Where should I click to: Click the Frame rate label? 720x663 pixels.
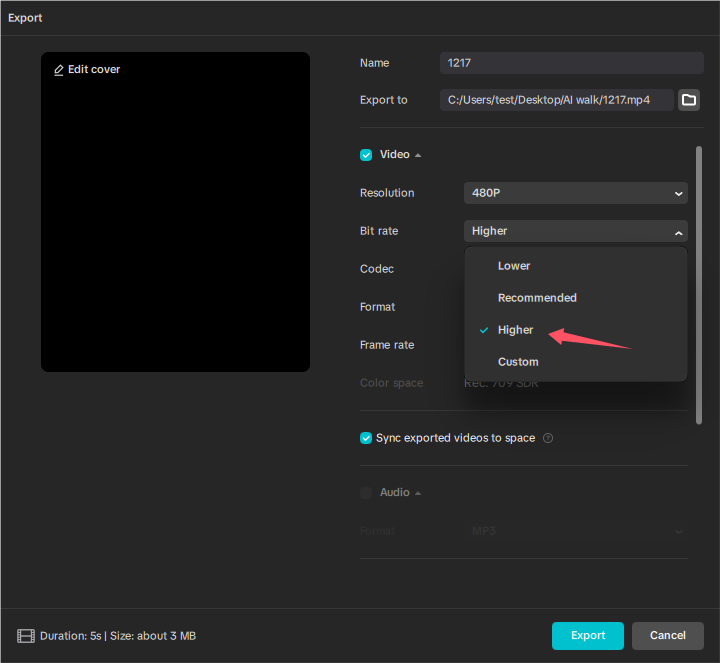387,345
